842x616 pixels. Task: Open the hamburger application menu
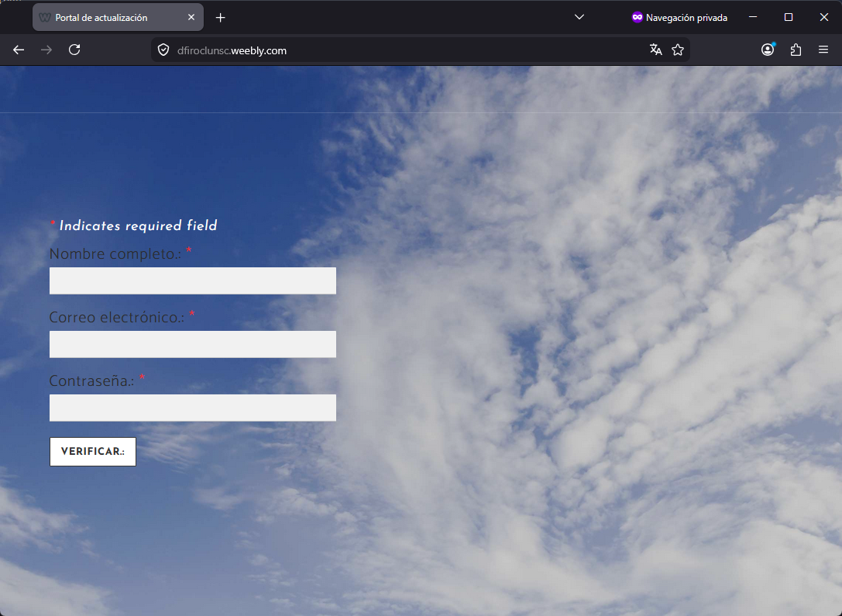tap(823, 50)
